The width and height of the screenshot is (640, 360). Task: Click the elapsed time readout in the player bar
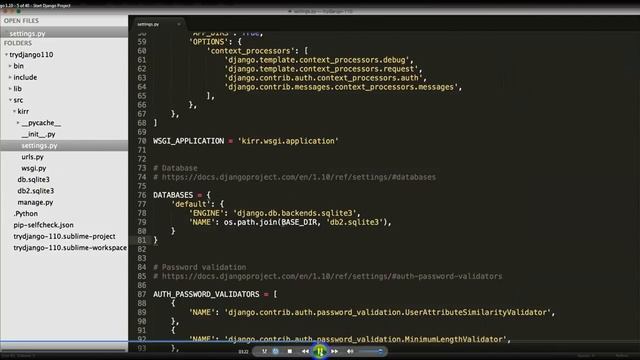coord(243,351)
